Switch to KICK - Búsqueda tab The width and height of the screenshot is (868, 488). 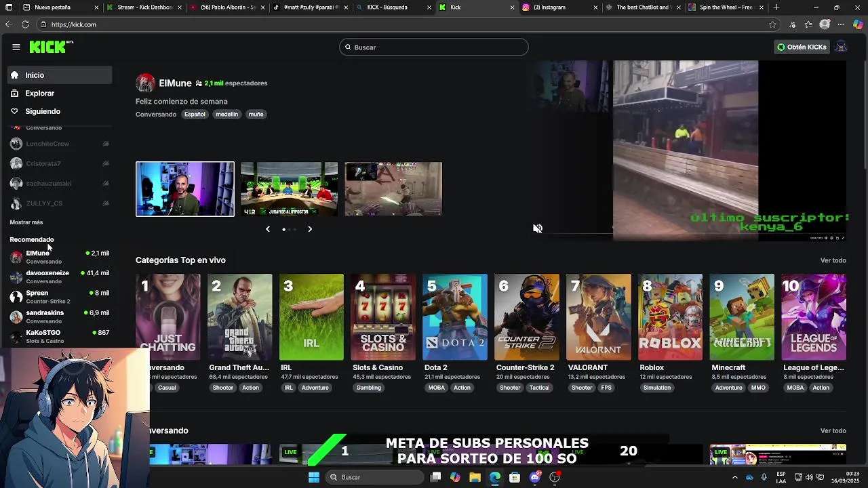(x=393, y=7)
